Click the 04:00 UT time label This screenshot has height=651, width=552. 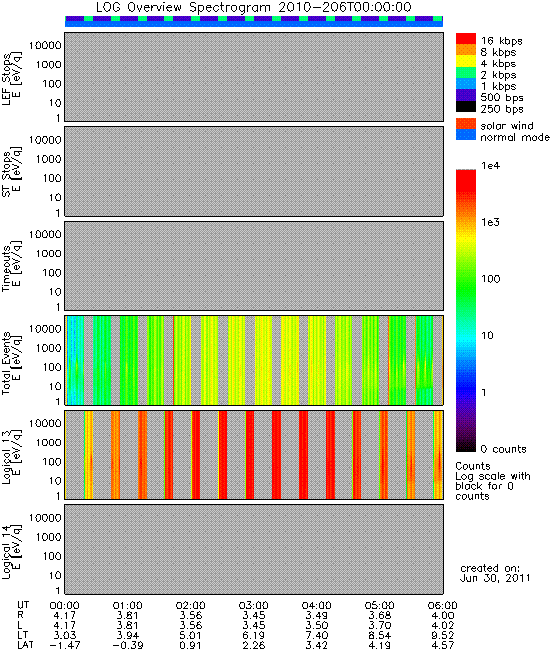[317, 606]
